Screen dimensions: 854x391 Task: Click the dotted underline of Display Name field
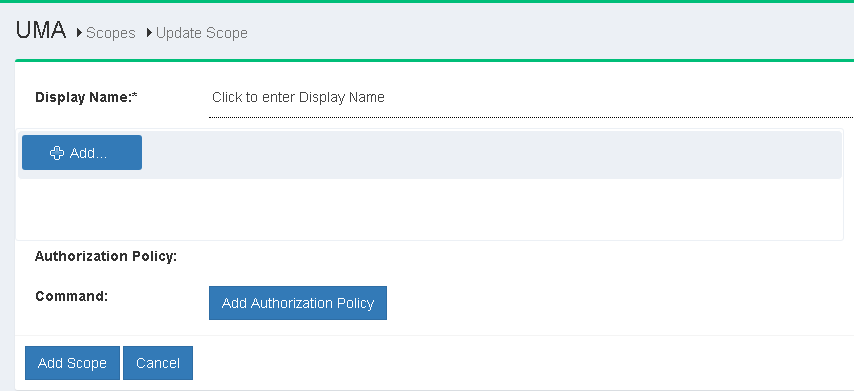tap(531, 117)
